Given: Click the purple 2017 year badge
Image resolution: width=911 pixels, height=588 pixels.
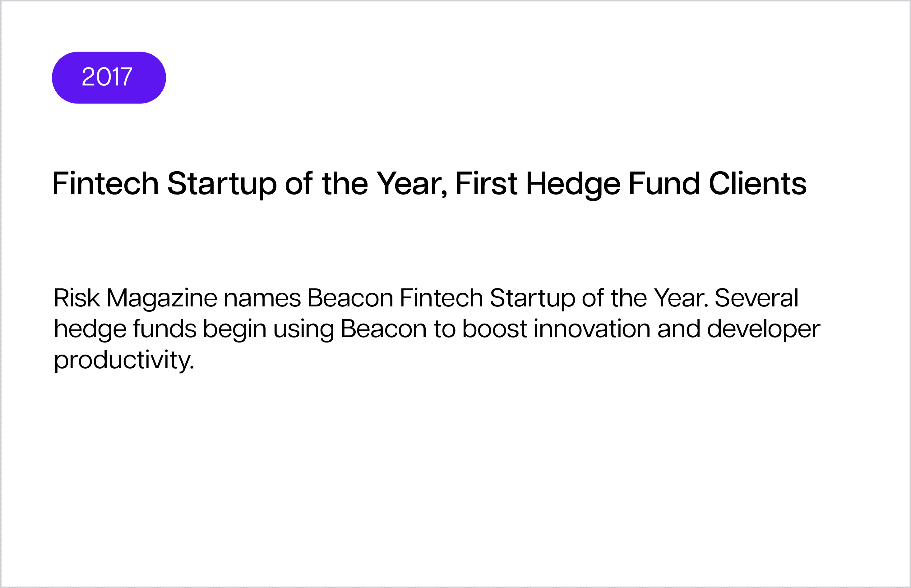Looking at the screenshot, I should (x=109, y=77).
